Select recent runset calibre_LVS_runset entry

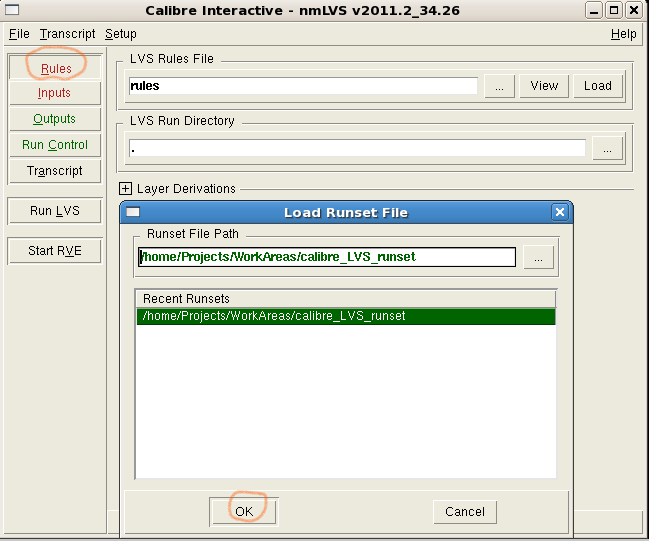[346, 316]
